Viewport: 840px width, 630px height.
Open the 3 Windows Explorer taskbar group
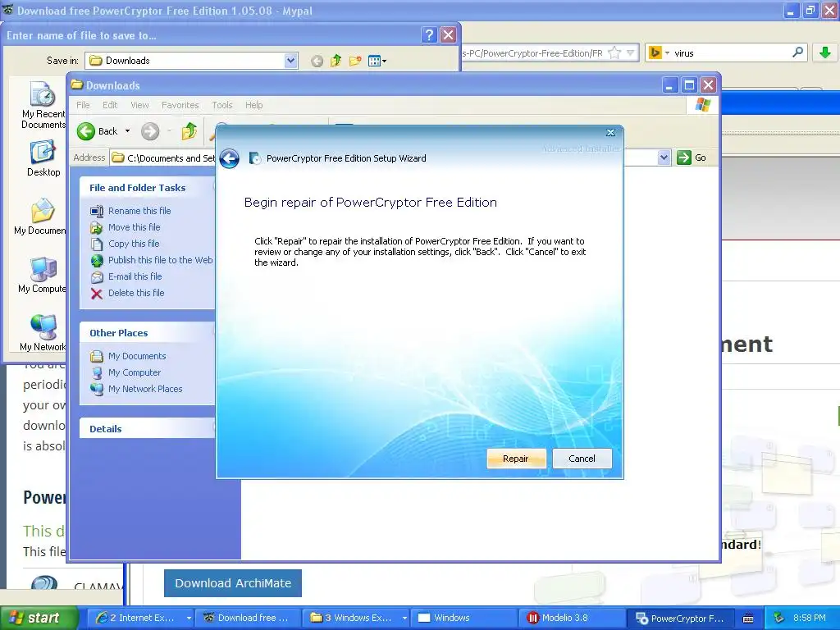357,618
